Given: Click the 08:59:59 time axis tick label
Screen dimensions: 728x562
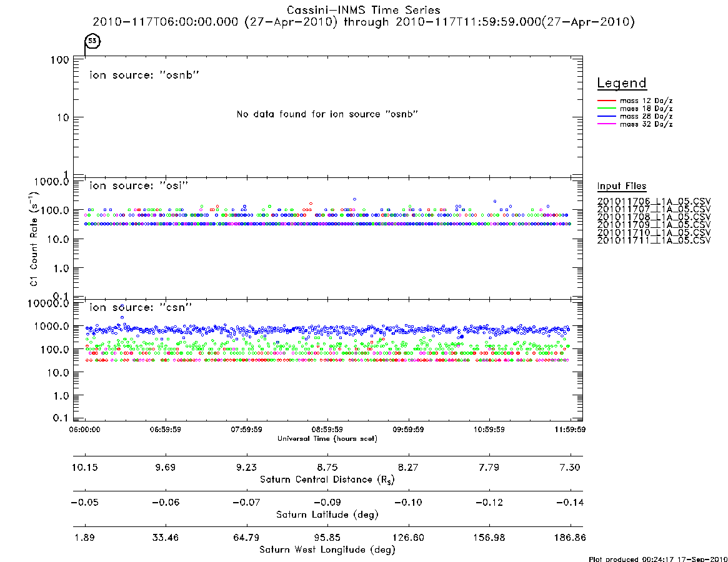Looking at the screenshot, I should click(x=327, y=430).
